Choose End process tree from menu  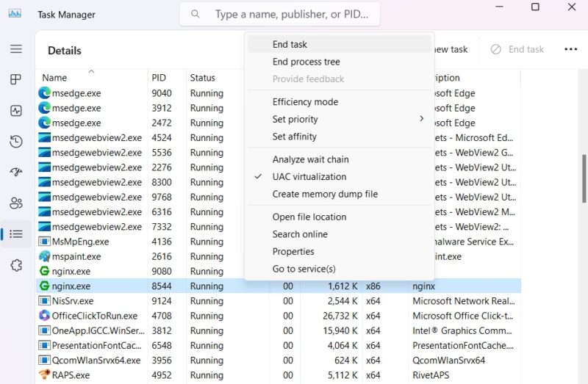pyautogui.click(x=306, y=62)
